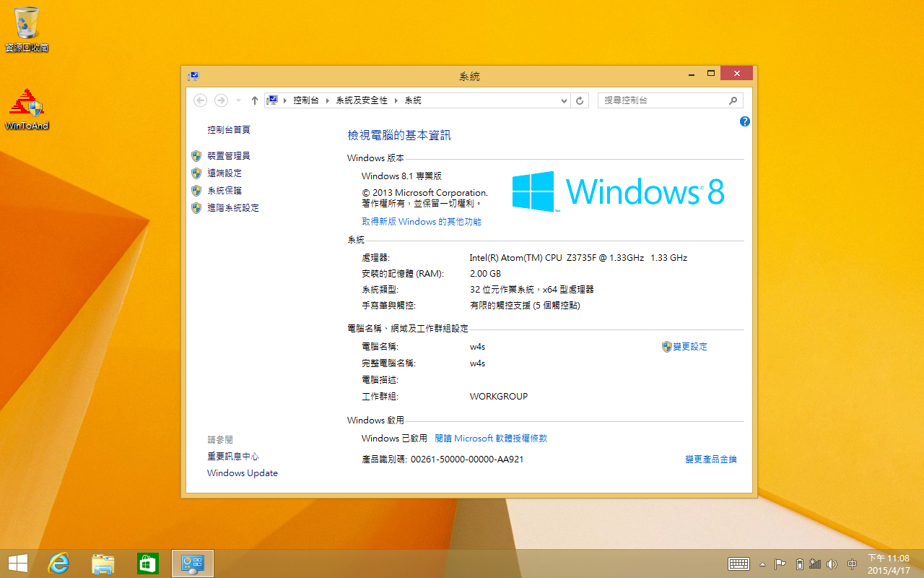
Task: Check the battery status tray icon
Action: 799,564
